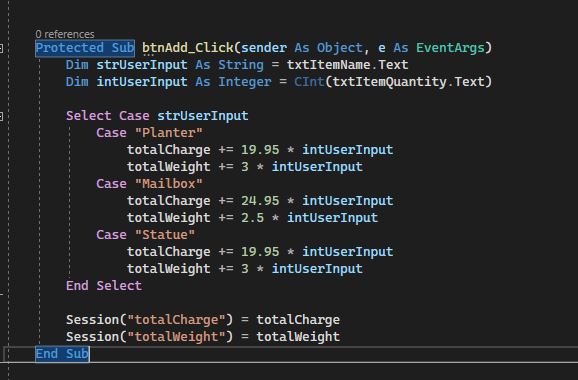Screen dimensions: 578x380
Task: Click the 'Protected' keyword
Action: coord(69,48)
